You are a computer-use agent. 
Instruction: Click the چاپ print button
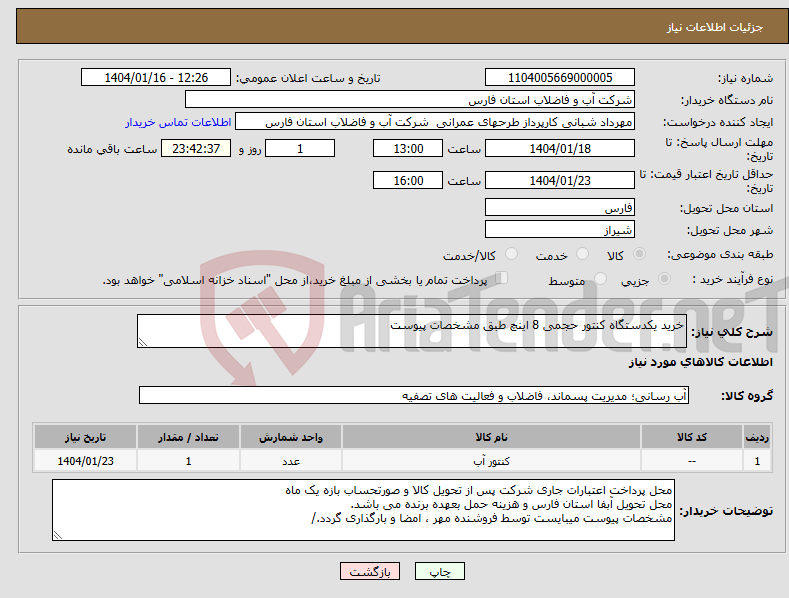[x=440, y=571]
